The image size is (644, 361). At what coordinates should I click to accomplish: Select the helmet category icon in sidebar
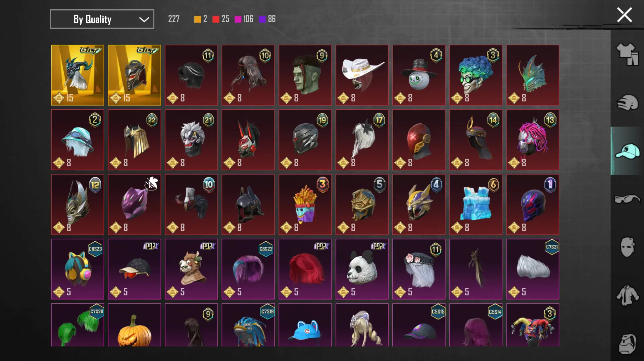627,103
